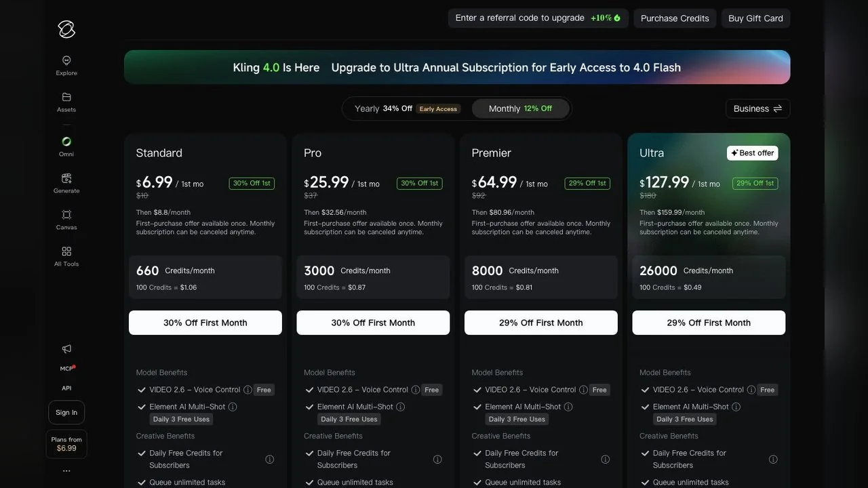Click the Kling 4.0 Is Here banner

coord(457,67)
